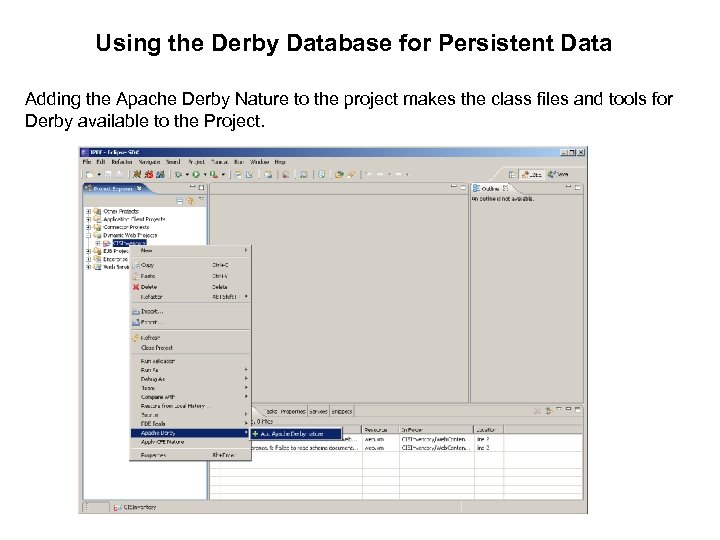The width and height of the screenshot is (720, 540).
Task: Choose Properties in the context menu
Action: 191,455
